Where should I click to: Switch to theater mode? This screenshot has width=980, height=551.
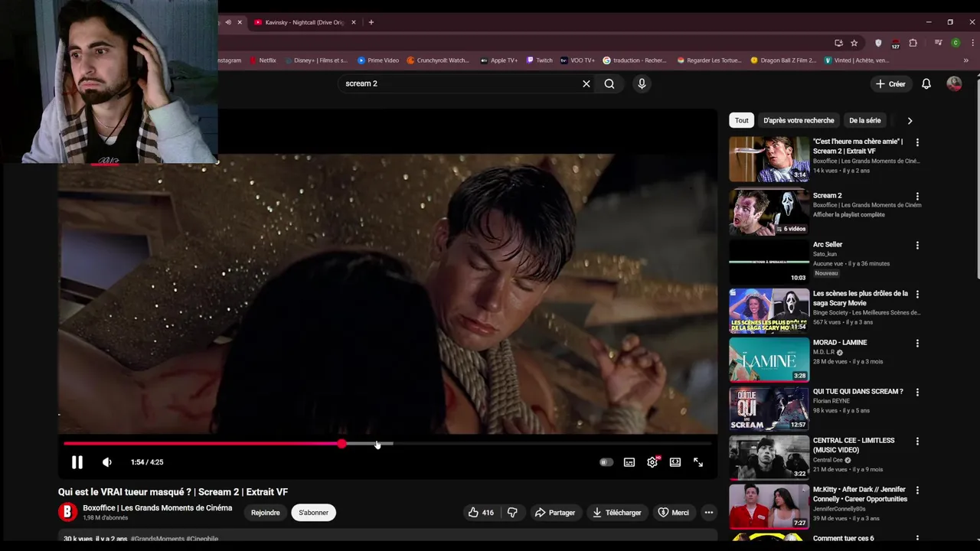pyautogui.click(x=675, y=462)
